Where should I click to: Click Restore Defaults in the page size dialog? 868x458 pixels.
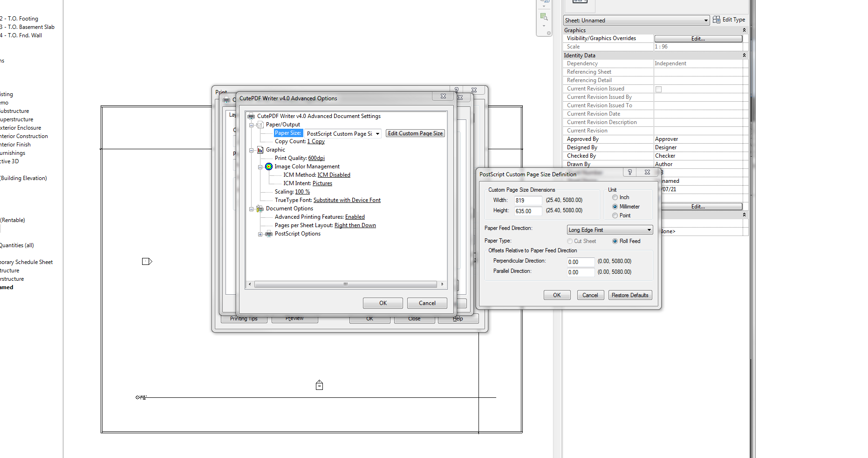630,295
